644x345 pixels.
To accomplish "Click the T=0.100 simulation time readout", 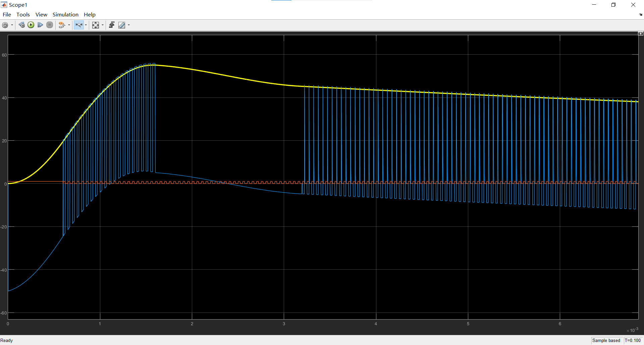I will [633, 340].
